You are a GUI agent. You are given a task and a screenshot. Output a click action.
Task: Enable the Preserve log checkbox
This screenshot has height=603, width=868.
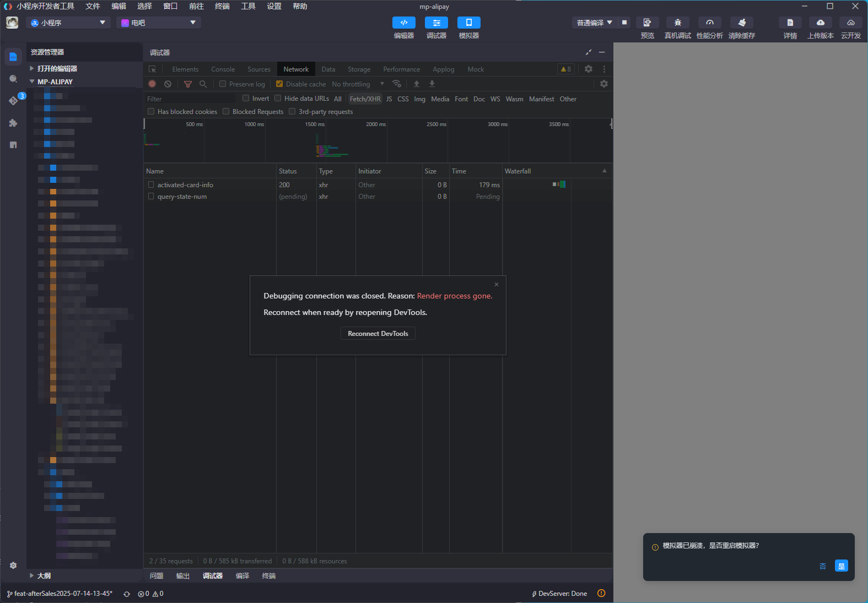223,84
